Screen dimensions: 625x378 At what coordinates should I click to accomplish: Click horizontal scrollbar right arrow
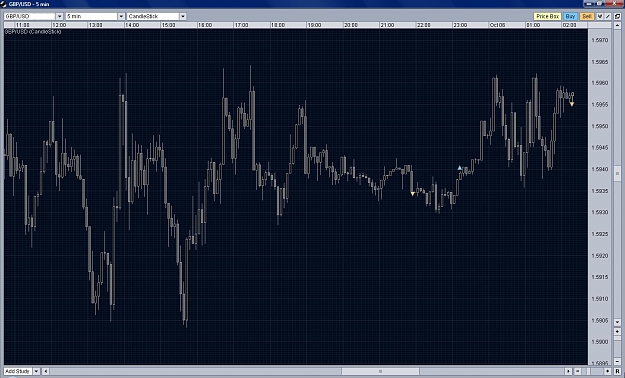coord(568,371)
